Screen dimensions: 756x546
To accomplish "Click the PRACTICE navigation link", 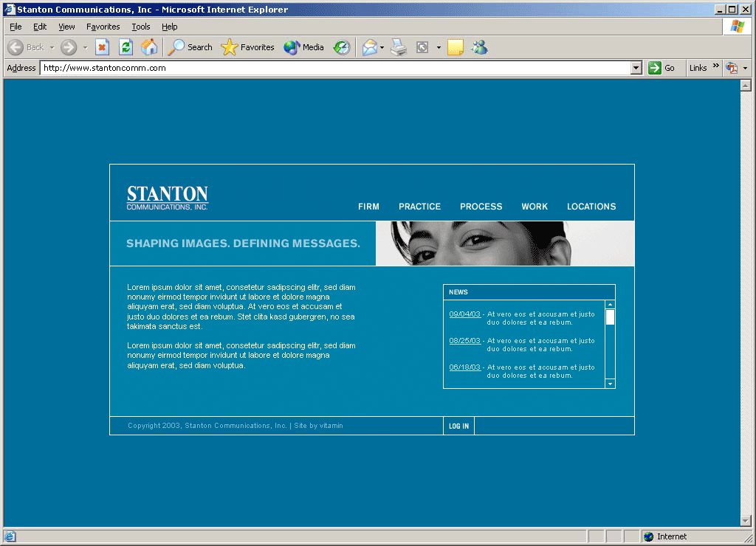I will point(419,207).
